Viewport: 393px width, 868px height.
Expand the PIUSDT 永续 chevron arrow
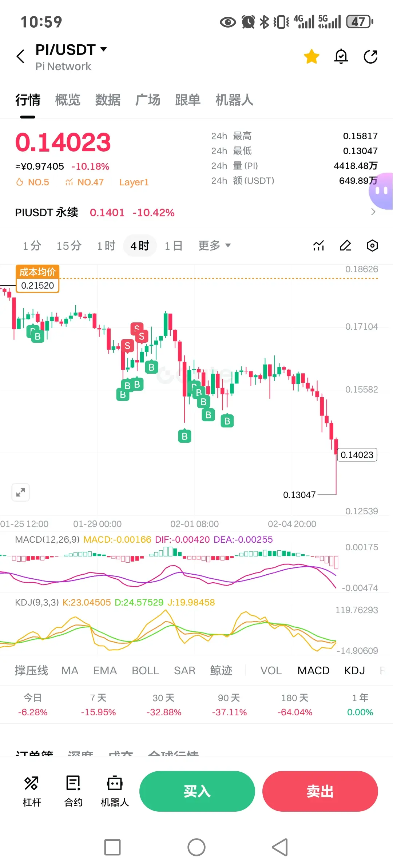(373, 212)
